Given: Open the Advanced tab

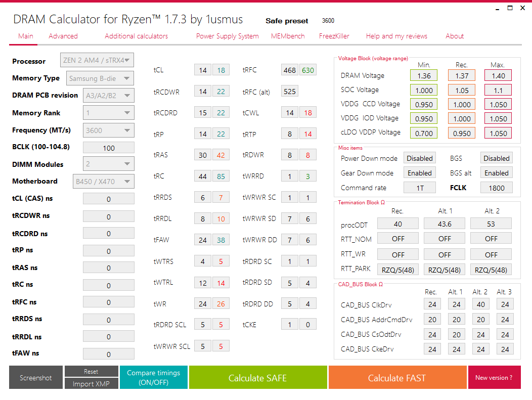Looking at the screenshot, I should [x=63, y=36].
